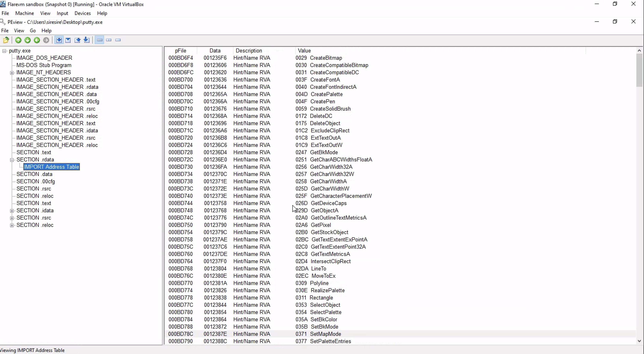Click the GetStockObject value entry
The image size is (644, 354).
322,232
